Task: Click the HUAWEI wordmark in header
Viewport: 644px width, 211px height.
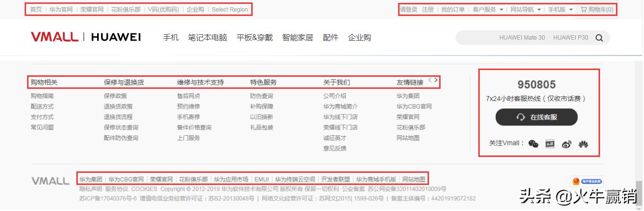Action: 115,37
